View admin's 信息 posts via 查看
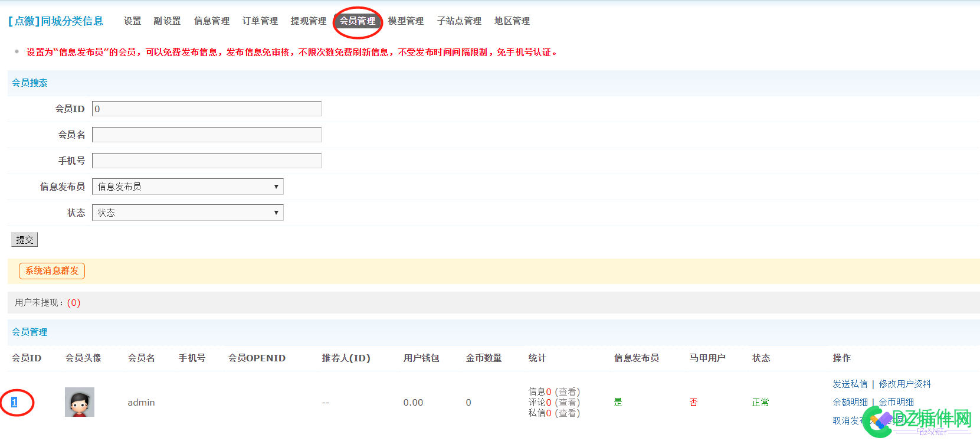This screenshot has height=444, width=980. 568,392
